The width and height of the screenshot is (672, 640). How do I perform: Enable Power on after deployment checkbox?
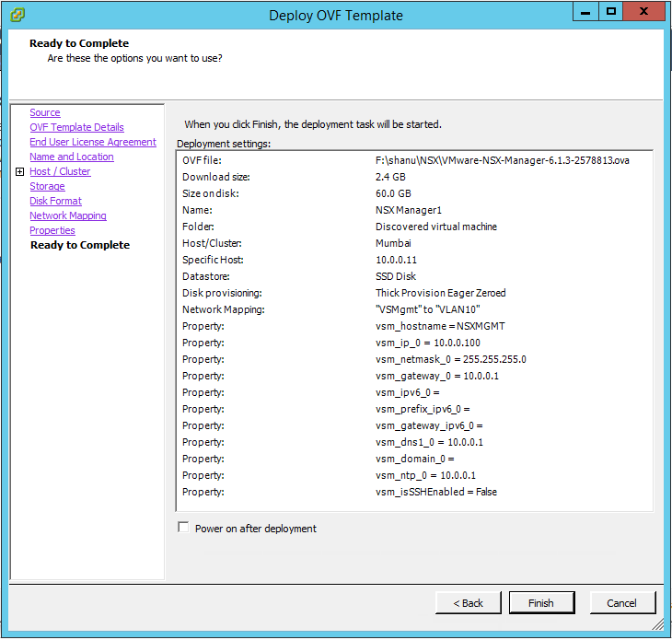click(183, 528)
